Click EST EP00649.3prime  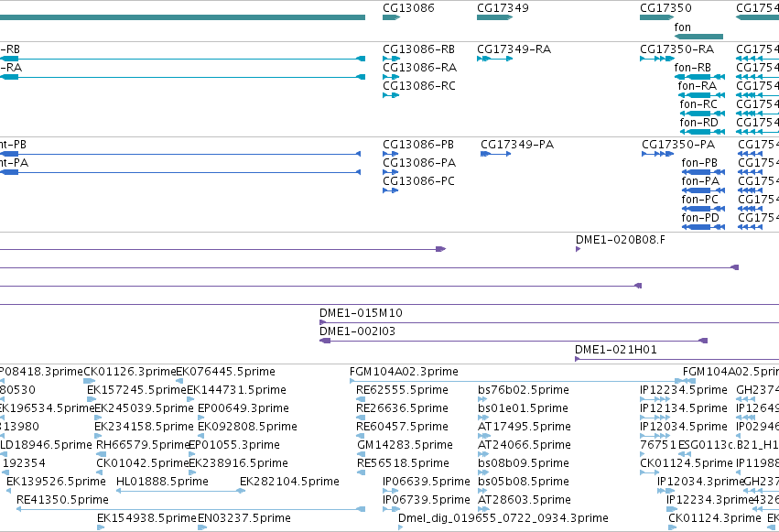point(243,408)
